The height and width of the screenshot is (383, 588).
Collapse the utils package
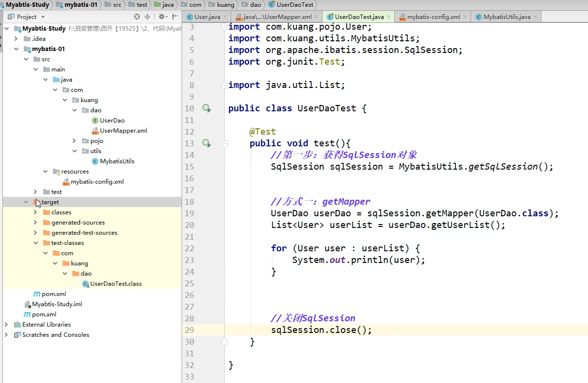click(74, 151)
